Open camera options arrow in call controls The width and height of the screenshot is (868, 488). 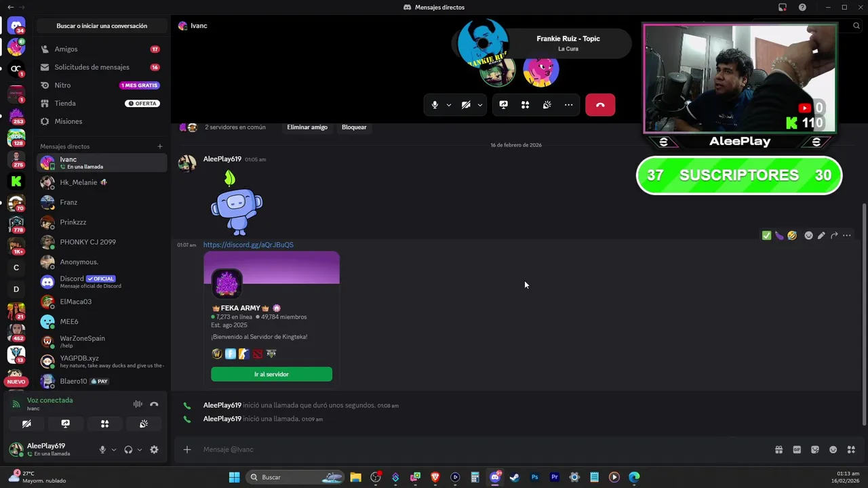pos(479,105)
